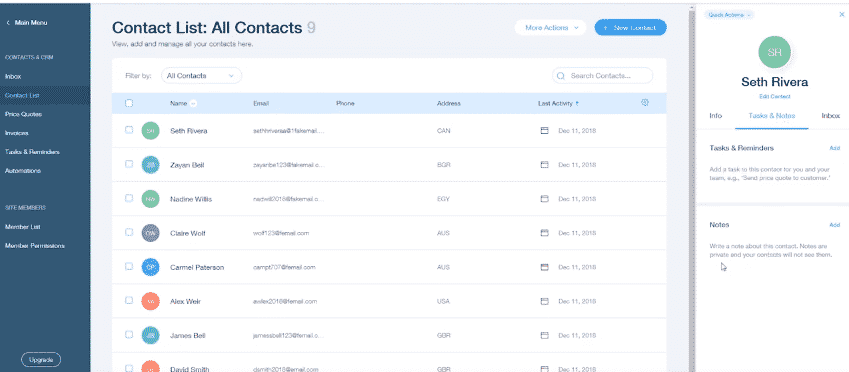Open the All Contacts filter dropdown
849x372 pixels.
click(x=201, y=76)
